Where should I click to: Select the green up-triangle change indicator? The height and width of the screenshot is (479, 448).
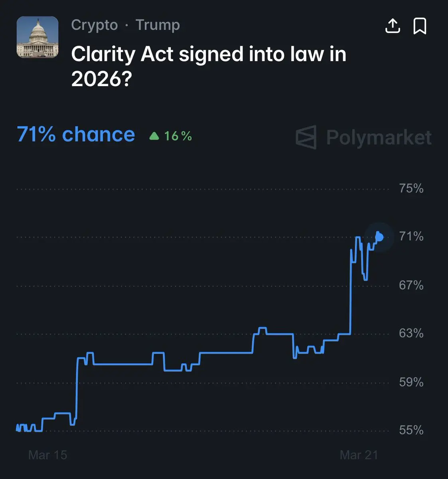pyautogui.click(x=154, y=136)
